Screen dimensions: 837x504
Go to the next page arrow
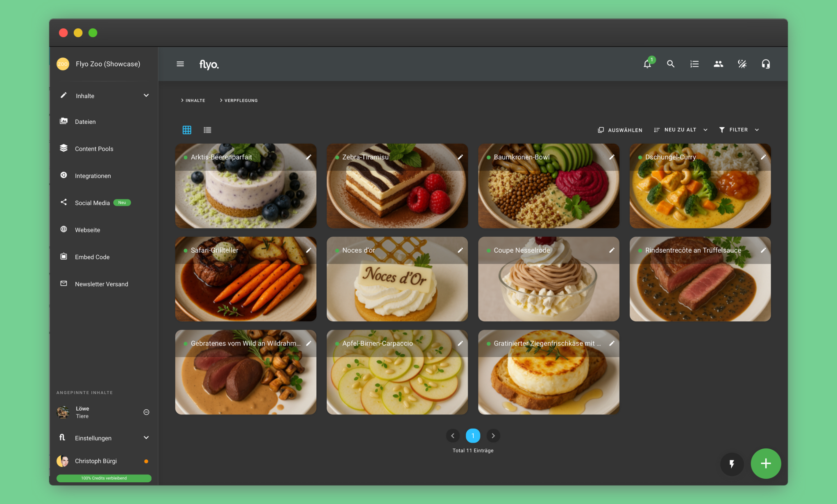[493, 436]
